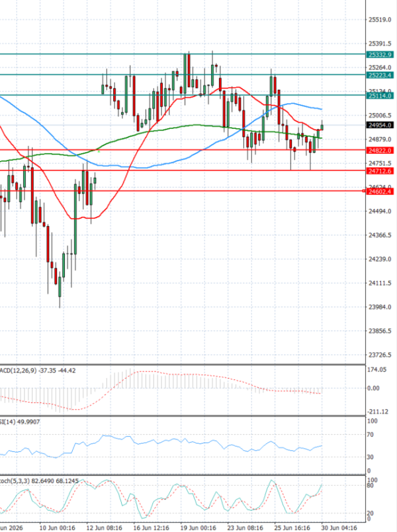This screenshot has height=532, width=397.
Task: Select the red 24712.6 support level label
Action: 380,171
